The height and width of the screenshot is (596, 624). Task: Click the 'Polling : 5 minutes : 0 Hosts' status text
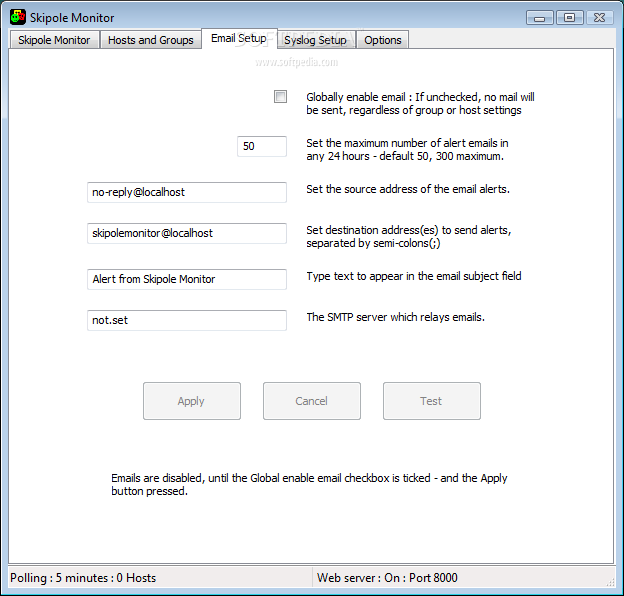point(83,578)
